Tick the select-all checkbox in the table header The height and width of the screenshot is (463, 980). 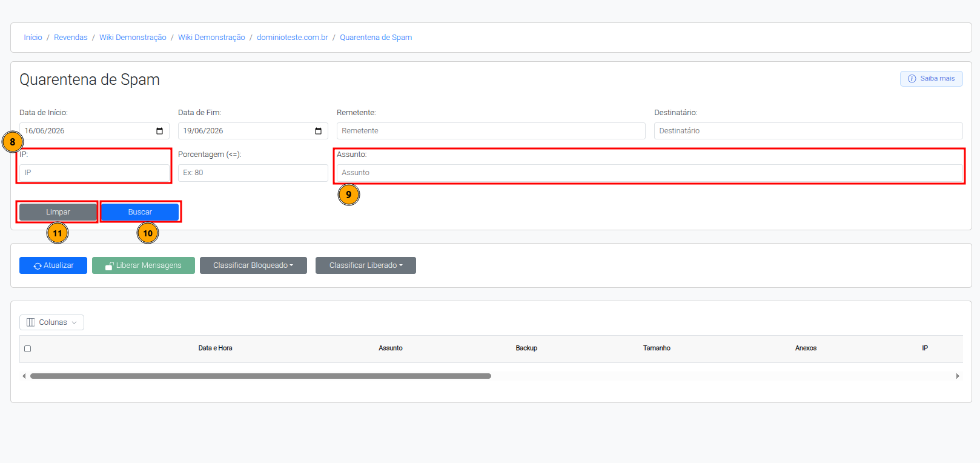pyautogui.click(x=27, y=348)
